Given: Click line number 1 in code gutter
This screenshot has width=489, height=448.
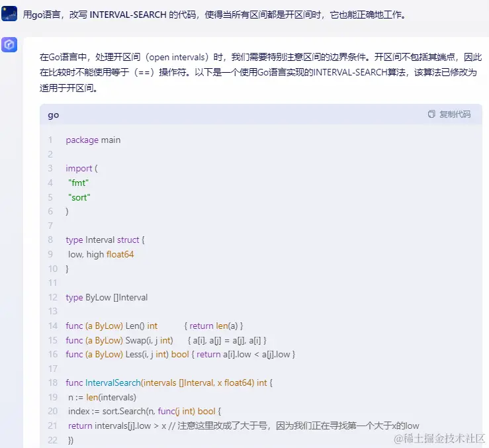Looking at the screenshot, I should point(50,140).
